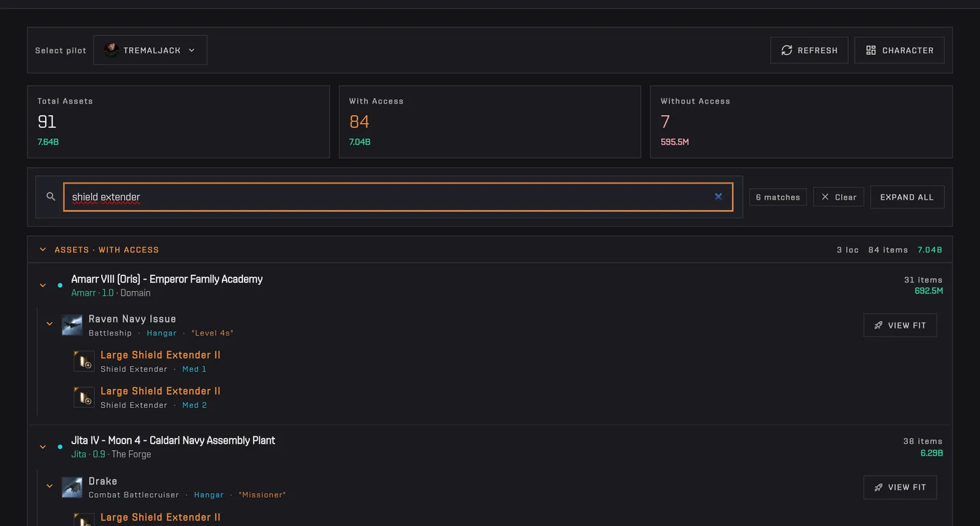Focus the shield extender search field
The image size is (980, 526).
pyautogui.click(x=398, y=197)
